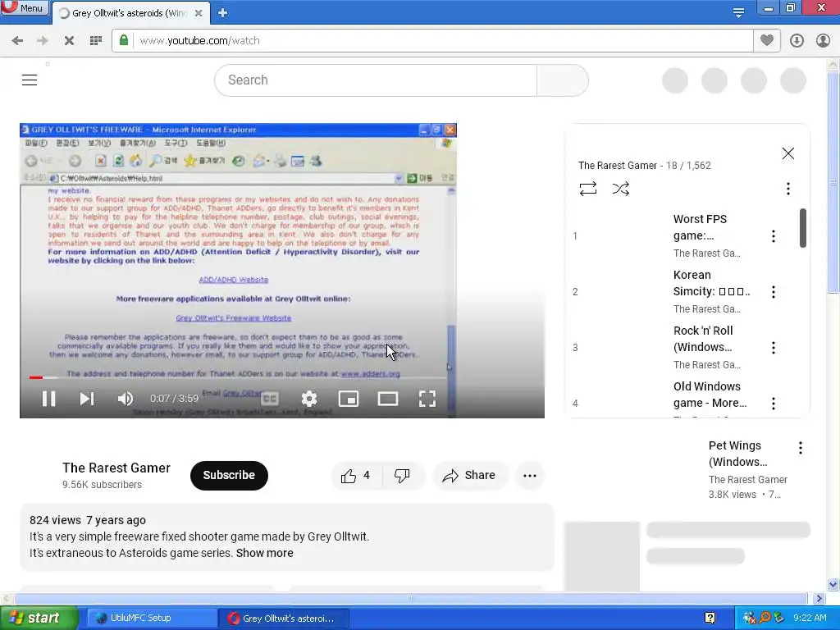Play Korean Simcity playlist video
This screenshot has height=630, width=840.
(x=711, y=283)
